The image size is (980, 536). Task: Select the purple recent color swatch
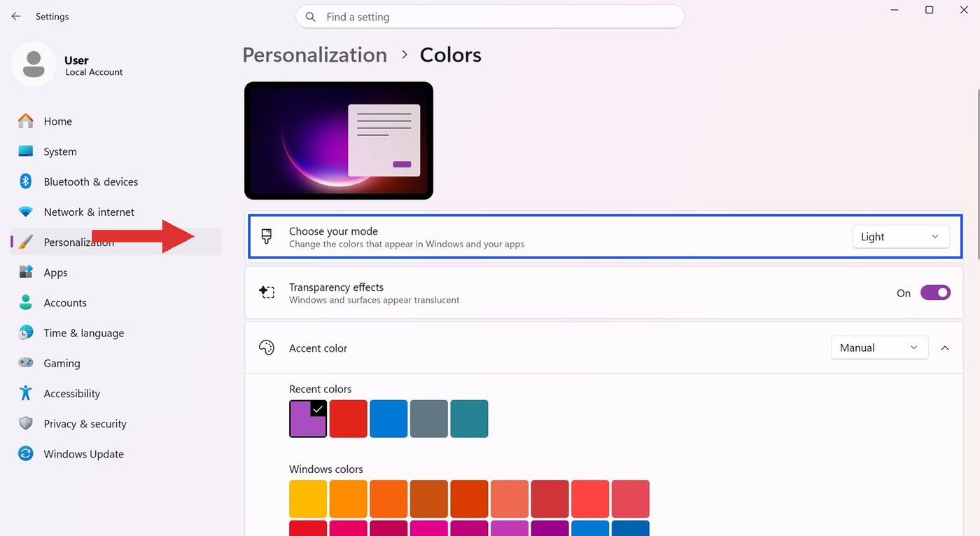point(308,419)
